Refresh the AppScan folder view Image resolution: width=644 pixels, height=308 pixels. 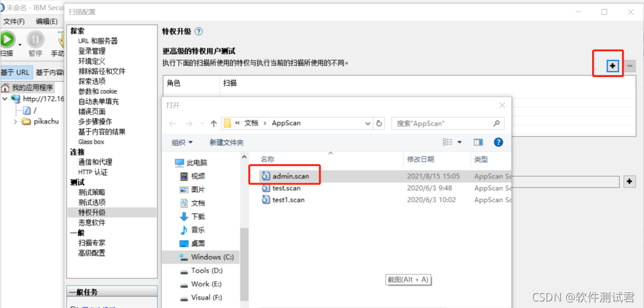(x=379, y=123)
